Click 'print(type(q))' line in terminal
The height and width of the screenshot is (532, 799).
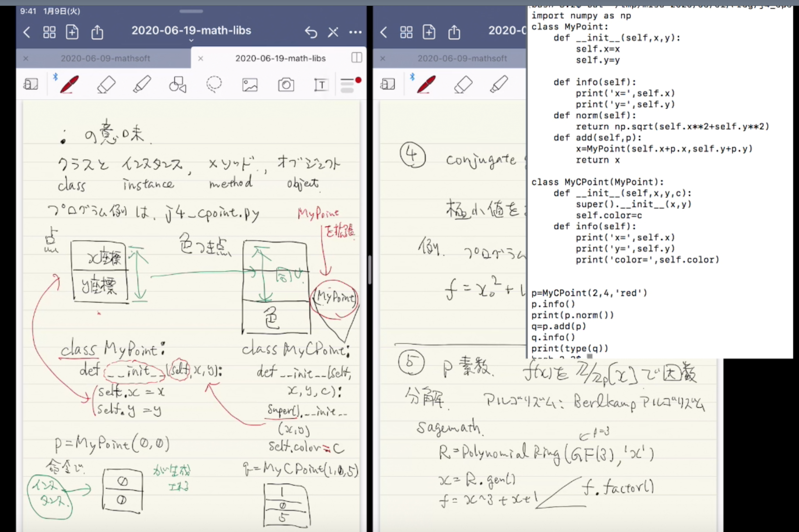point(570,348)
